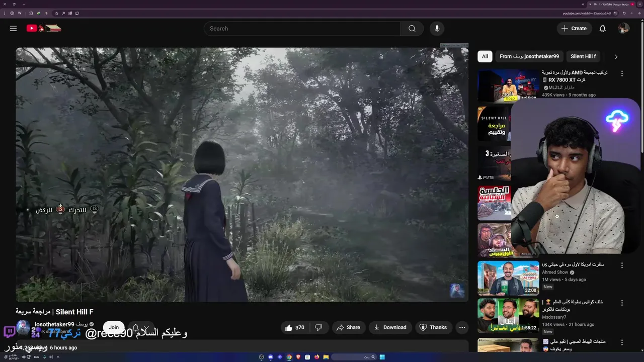The width and height of the screenshot is (644, 362).
Task: Submit search with the magnifier button
Action: (x=412, y=29)
